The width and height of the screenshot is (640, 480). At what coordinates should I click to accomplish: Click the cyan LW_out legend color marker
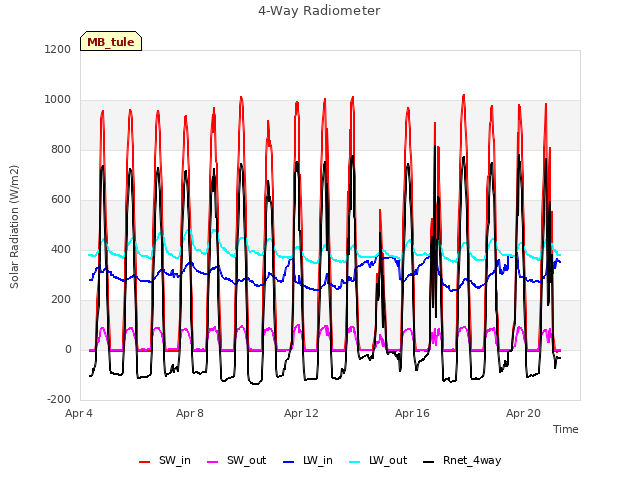pos(355,462)
